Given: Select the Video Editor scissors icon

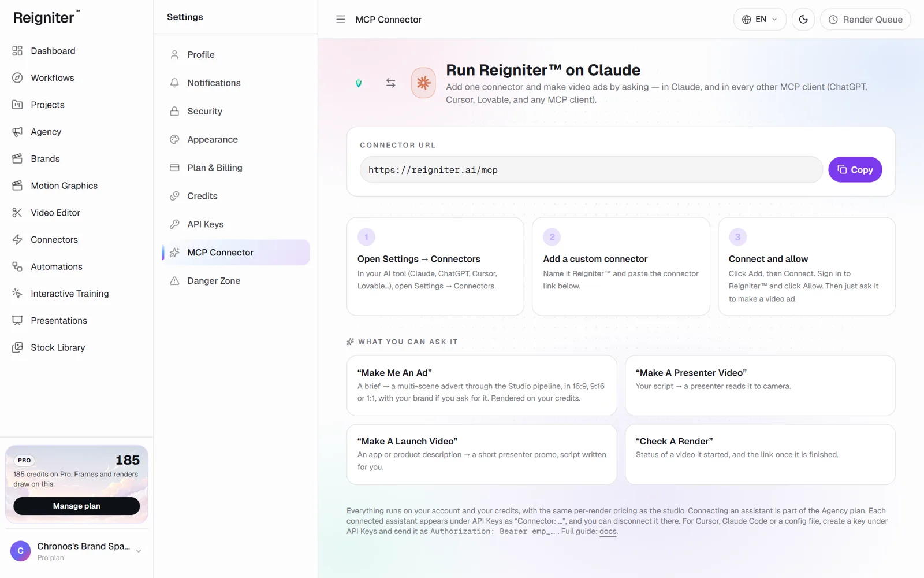Looking at the screenshot, I should point(17,213).
